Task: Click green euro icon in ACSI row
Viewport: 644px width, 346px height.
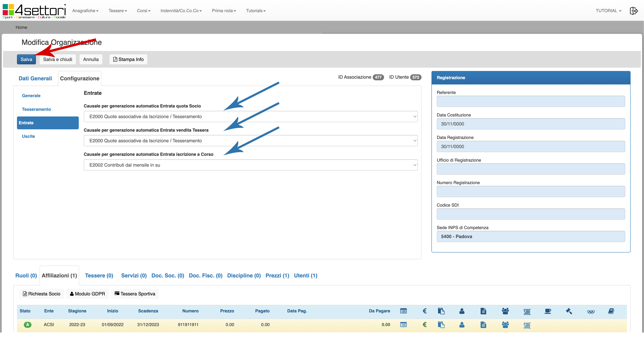Action: [425, 325]
